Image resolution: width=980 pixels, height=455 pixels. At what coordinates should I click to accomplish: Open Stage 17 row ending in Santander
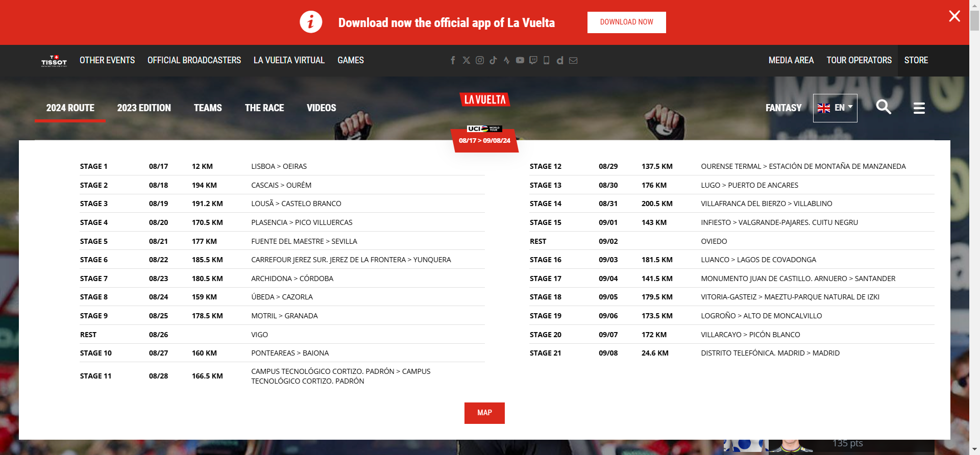pos(732,279)
